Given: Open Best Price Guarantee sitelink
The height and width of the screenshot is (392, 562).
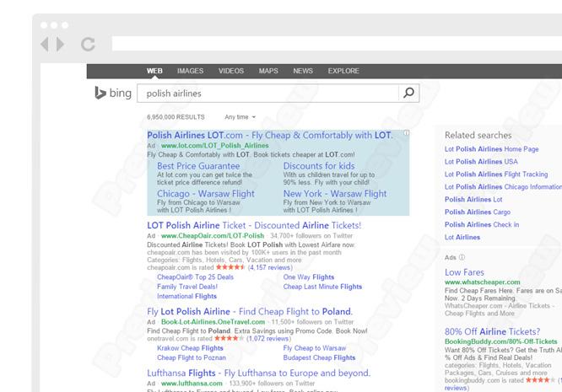Looking at the screenshot, I should (198, 166).
